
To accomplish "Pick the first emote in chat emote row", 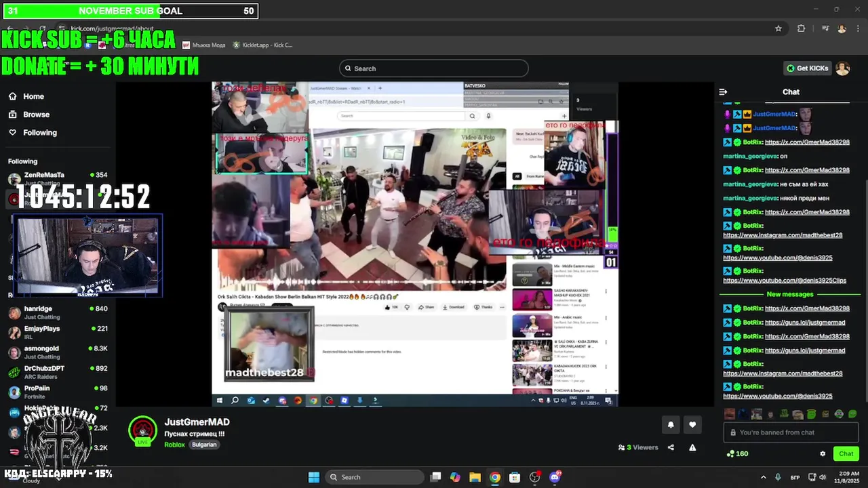I will pyautogui.click(x=729, y=414).
